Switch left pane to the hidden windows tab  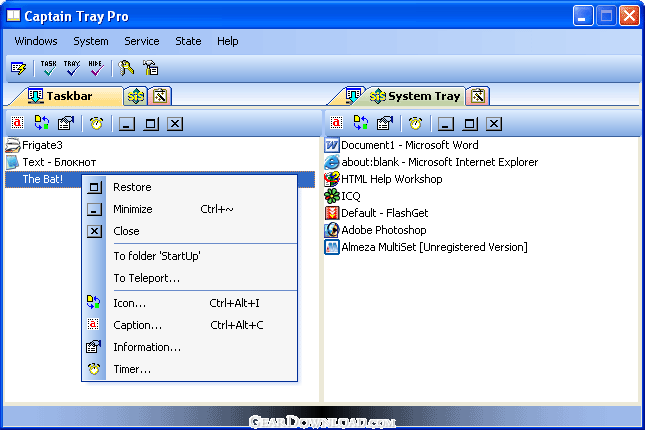pos(160,96)
